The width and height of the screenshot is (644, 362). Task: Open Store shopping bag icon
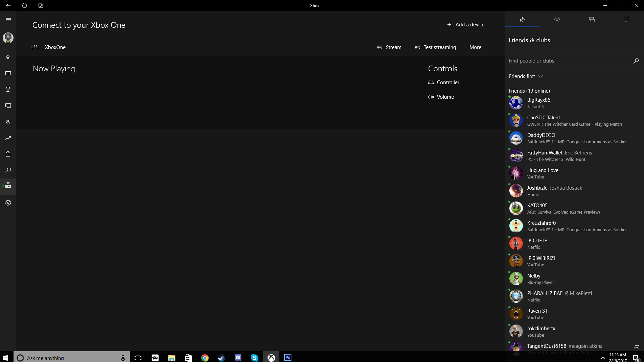click(8, 154)
